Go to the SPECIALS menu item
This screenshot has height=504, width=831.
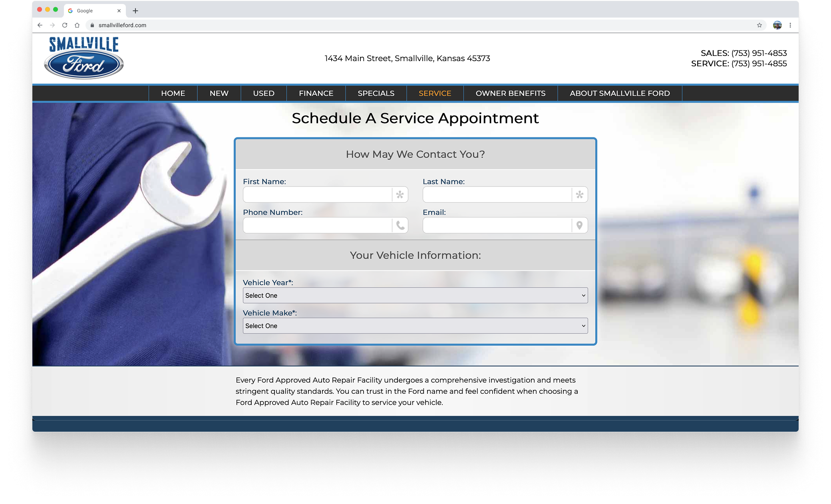pyautogui.click(x=376, y=93)
